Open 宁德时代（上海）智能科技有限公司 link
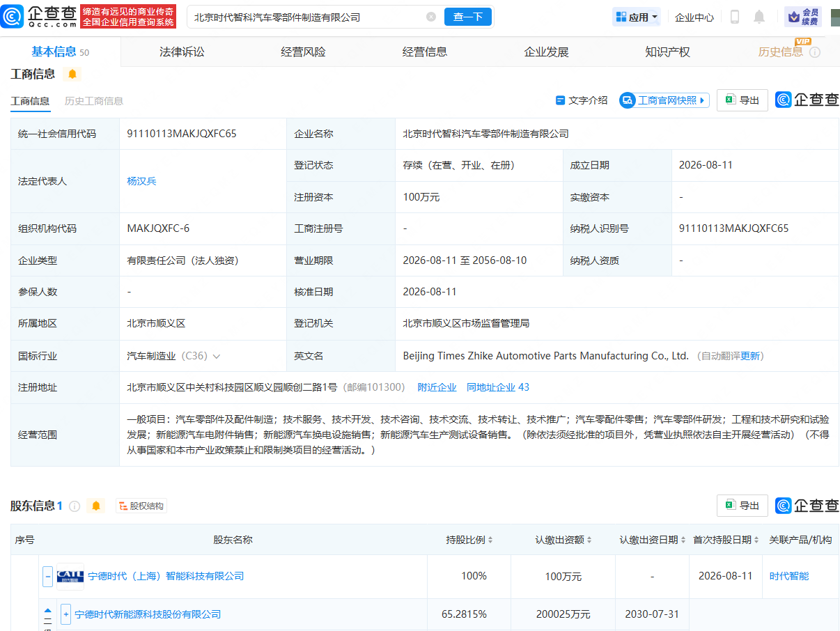The image size is (840, 631). [x=166, y=577]
